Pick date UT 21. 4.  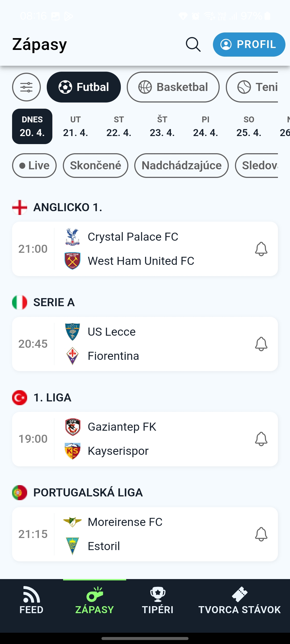click(75, 126)
